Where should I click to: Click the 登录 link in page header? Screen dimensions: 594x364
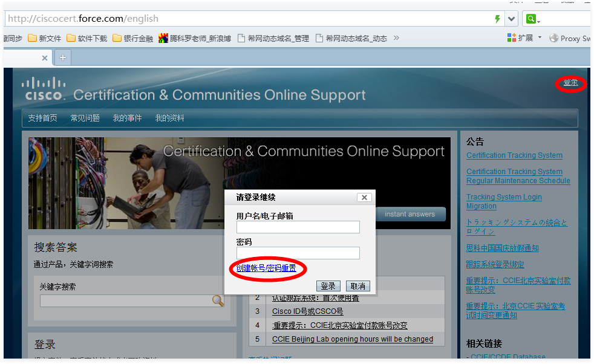(x=570, y=83)
